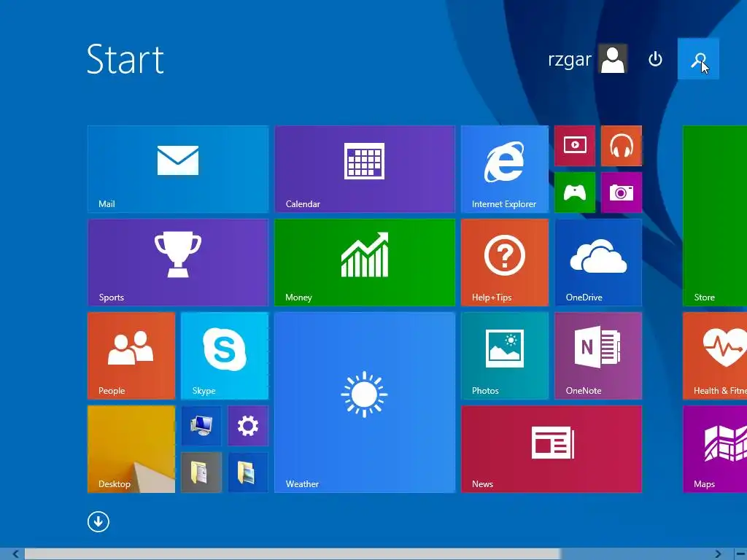Screen dimensions: 747x560
Task: Open the Xbox Games controller tile
Action: (x=575, y=192)
